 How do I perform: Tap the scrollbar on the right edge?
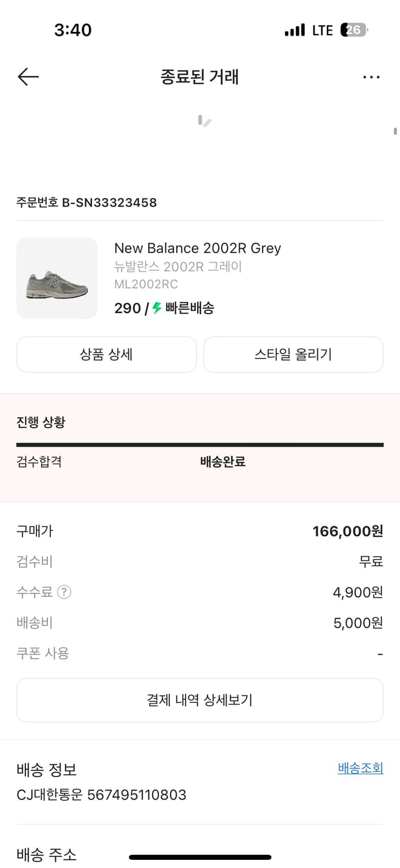click(395, 131)
